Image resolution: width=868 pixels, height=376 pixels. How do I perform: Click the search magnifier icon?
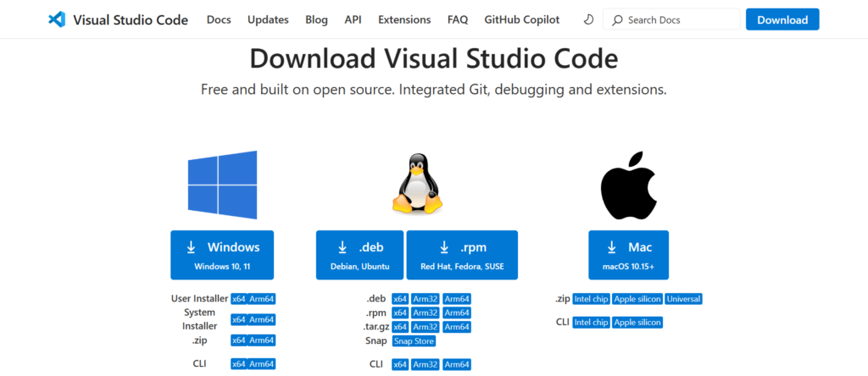tap(617, 20)
